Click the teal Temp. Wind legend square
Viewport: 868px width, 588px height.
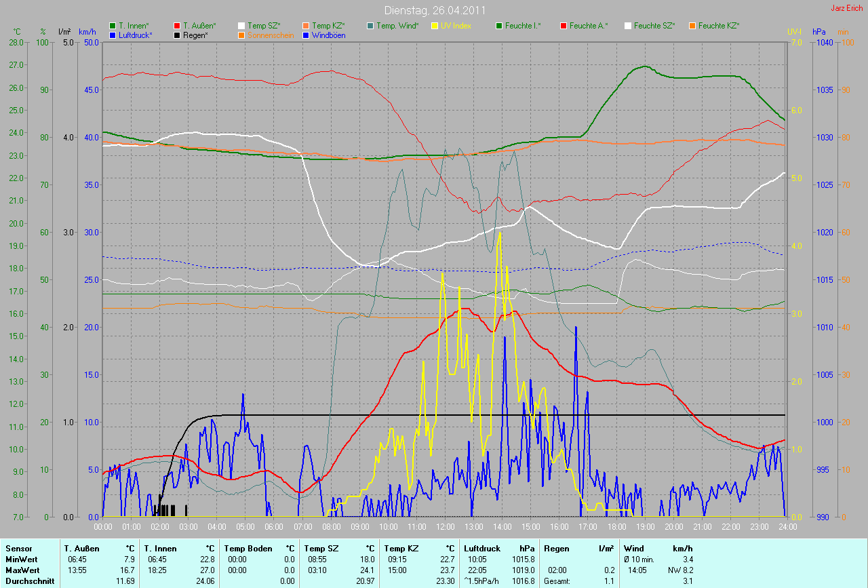[371, 26]
